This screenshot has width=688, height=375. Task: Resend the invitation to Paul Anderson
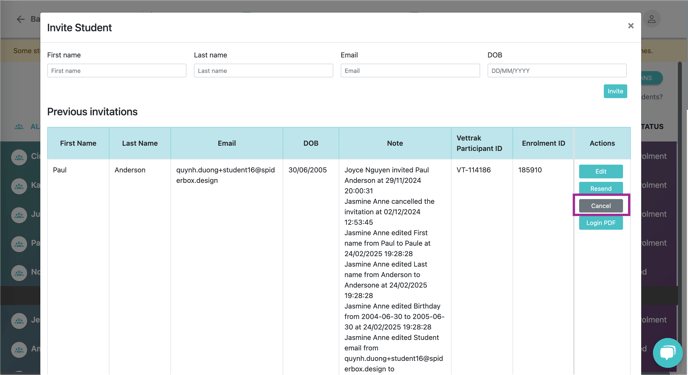601,189
